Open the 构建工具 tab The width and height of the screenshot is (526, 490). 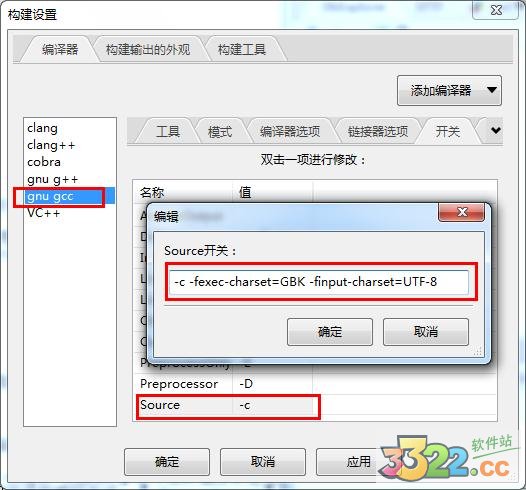(242, 49)
